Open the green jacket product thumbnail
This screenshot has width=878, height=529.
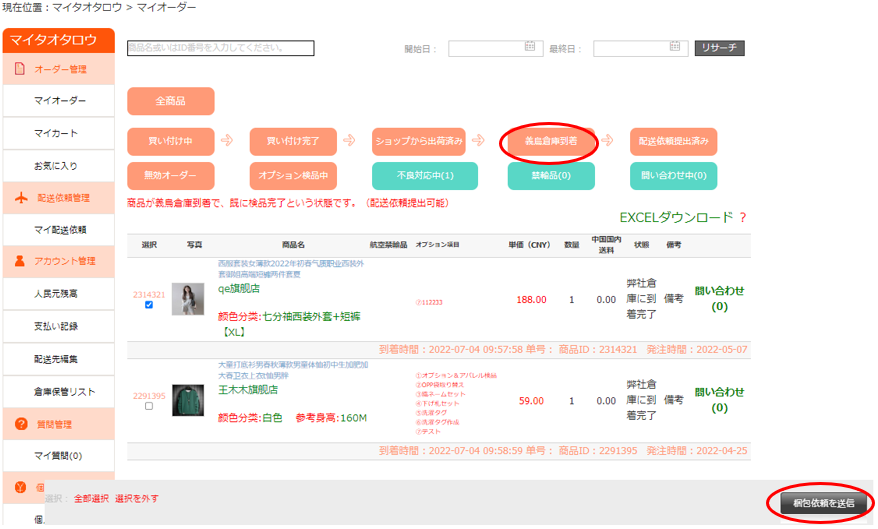click(187, 400)
